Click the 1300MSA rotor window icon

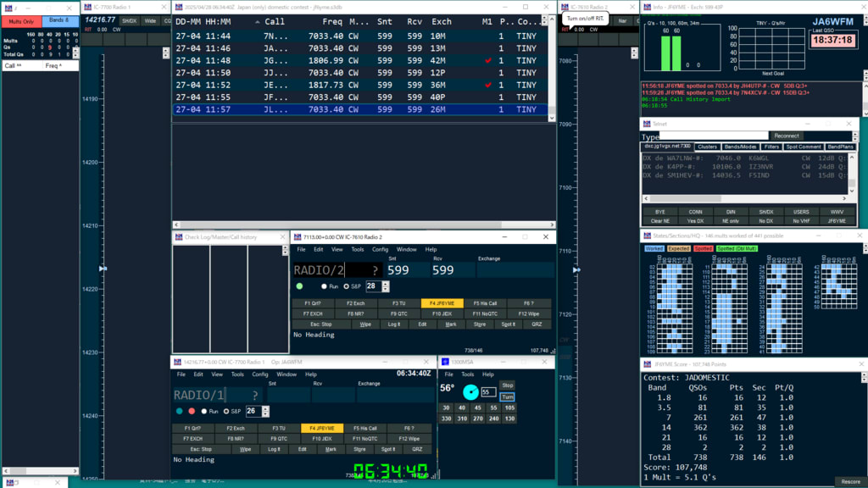point(445,362)
